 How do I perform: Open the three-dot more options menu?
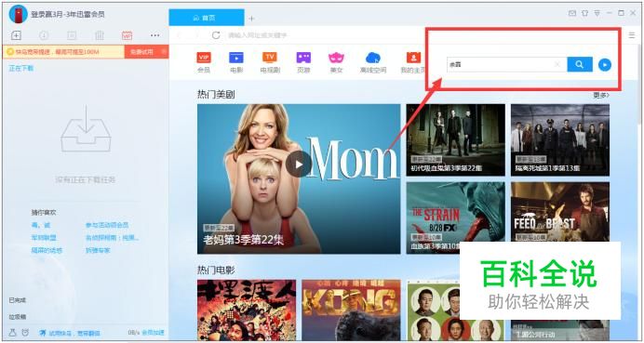tap(154, 35)
